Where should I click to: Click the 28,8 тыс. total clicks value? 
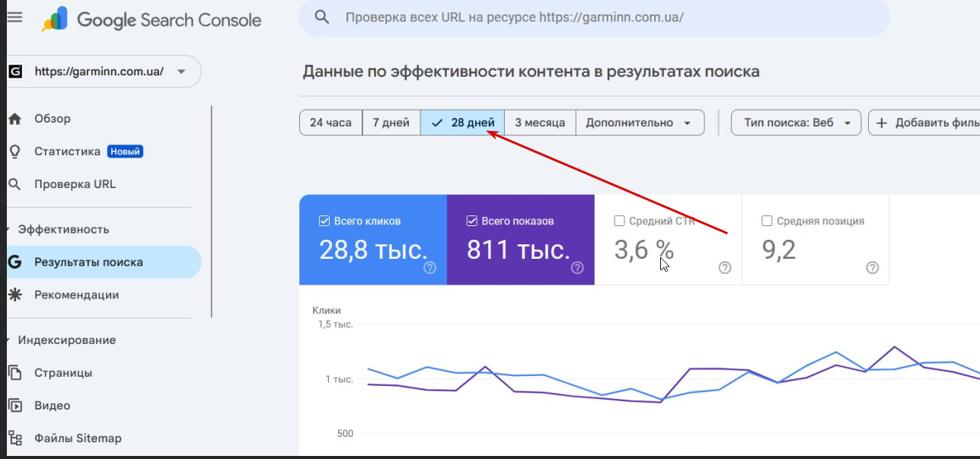(373, 250)
